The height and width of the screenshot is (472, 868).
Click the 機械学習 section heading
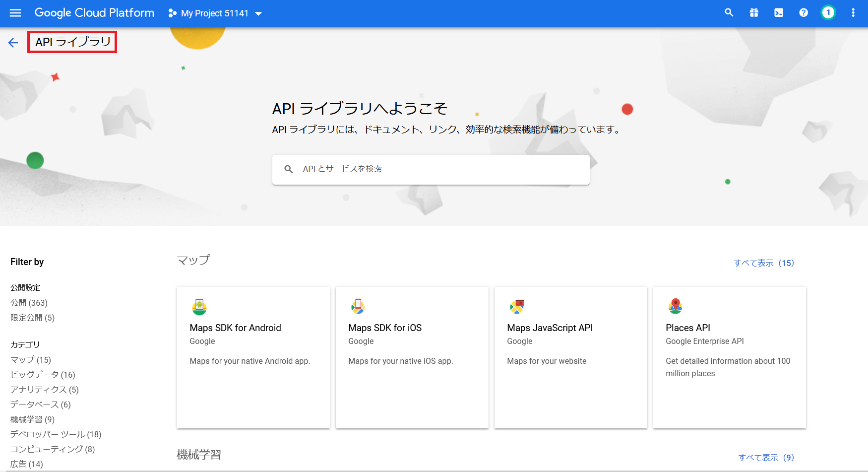(x=199, y=455)
